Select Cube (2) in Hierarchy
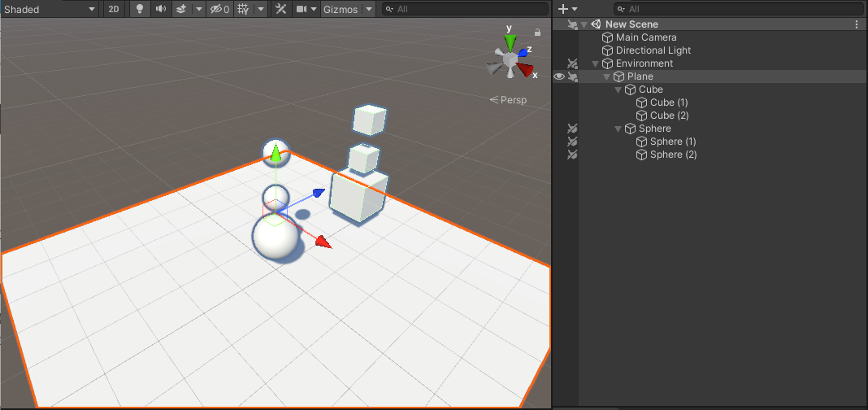868x410 pixels. [669, 116]
